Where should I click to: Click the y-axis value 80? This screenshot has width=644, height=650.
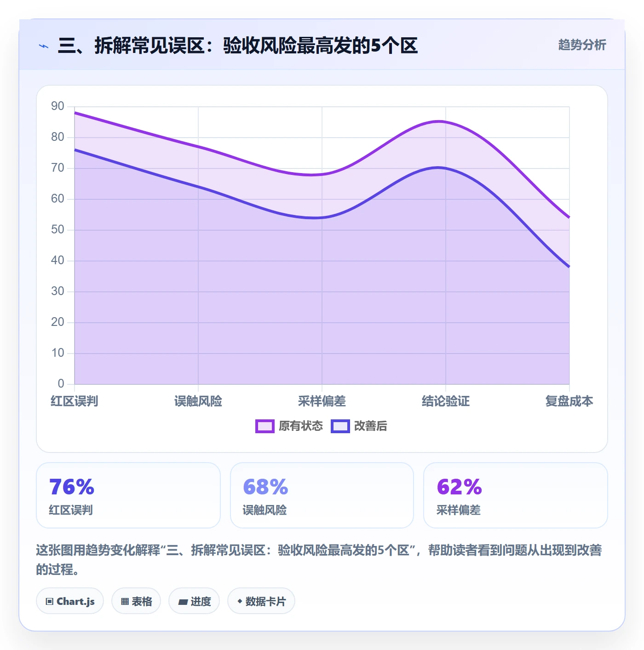(x=57, y=137)
